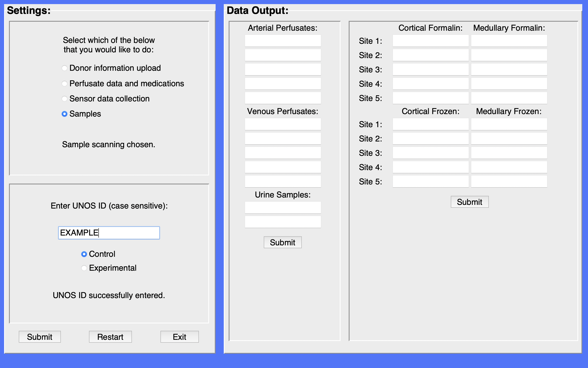Focus the last Venous Perfusates field
This screenshot has height=368, width=588.
click(x=283, y=182)
